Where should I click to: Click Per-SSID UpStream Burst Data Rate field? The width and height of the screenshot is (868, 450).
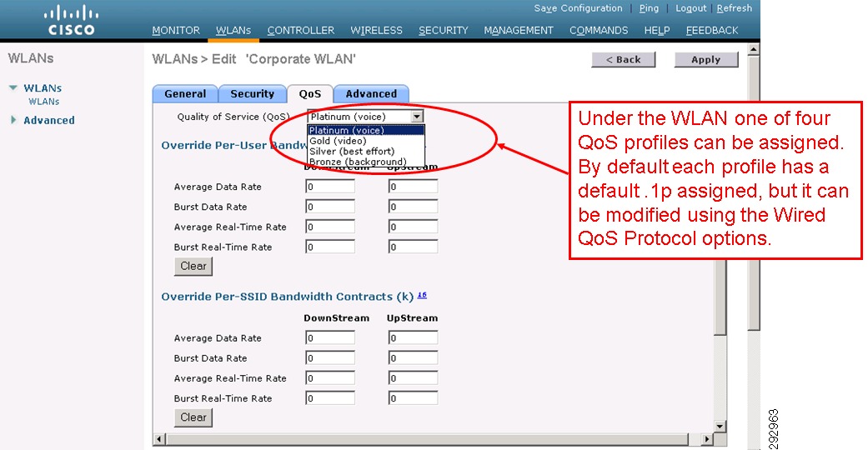[x=413, y=357]
